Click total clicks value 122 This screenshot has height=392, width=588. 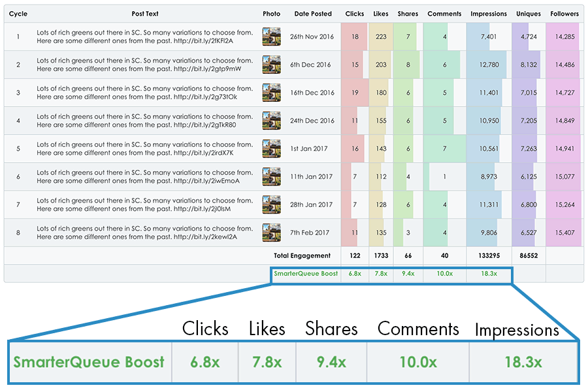tap(355, 256)
